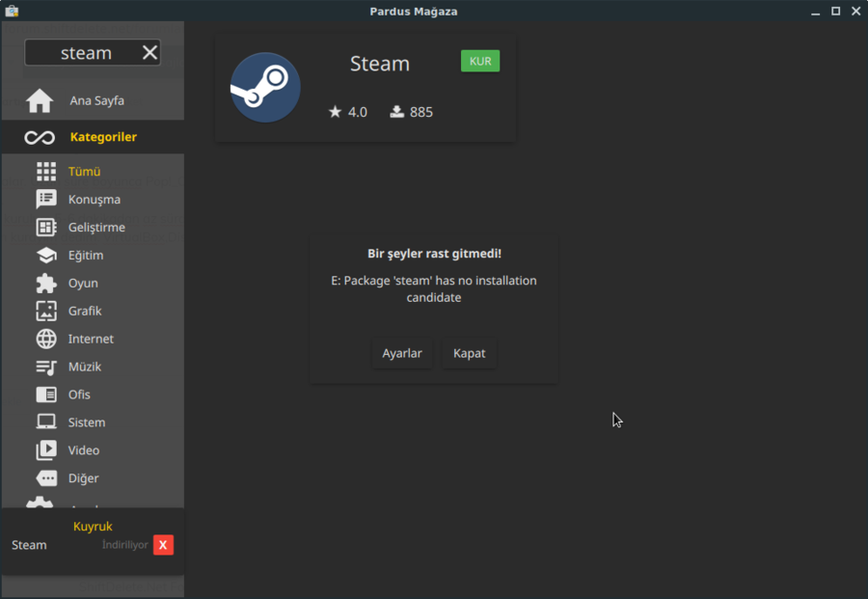
Task: Select the Konuşma category label
Action: tap(95, 200)
